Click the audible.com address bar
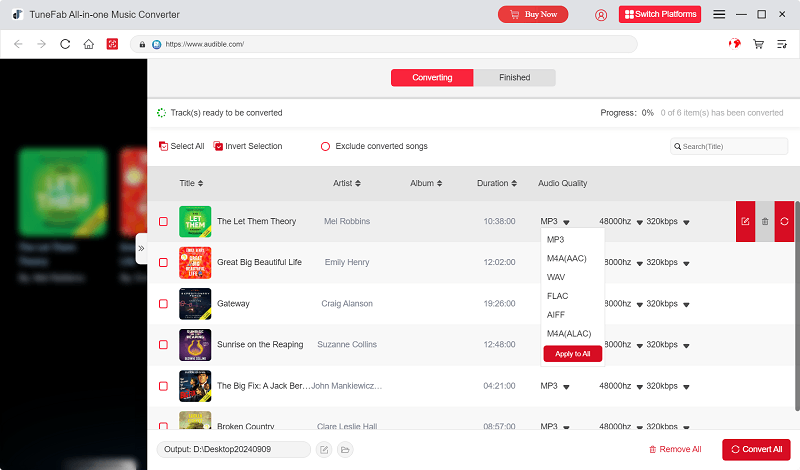Screen dimensions: 800x470 coord(384,44)
